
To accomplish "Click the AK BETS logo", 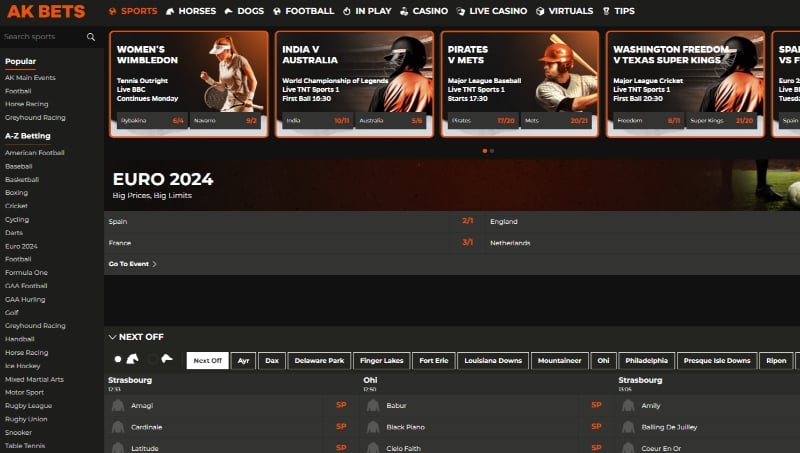I will click(x=46, y=11).
